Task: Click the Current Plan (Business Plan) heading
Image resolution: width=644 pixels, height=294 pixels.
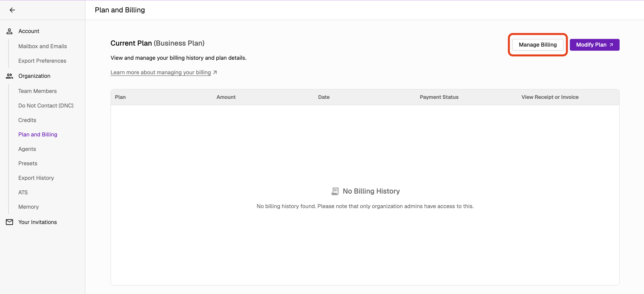Action: 158,43
